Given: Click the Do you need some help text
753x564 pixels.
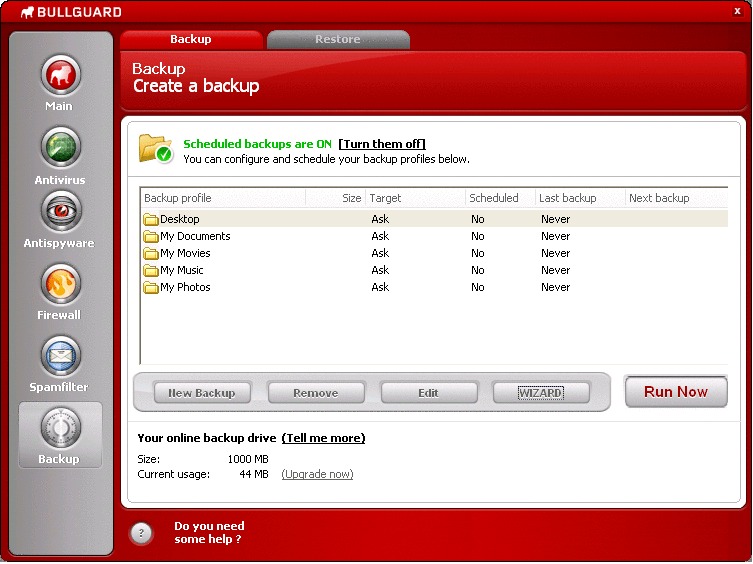Looking at the screenshot, I should click(x=209, y=533).
